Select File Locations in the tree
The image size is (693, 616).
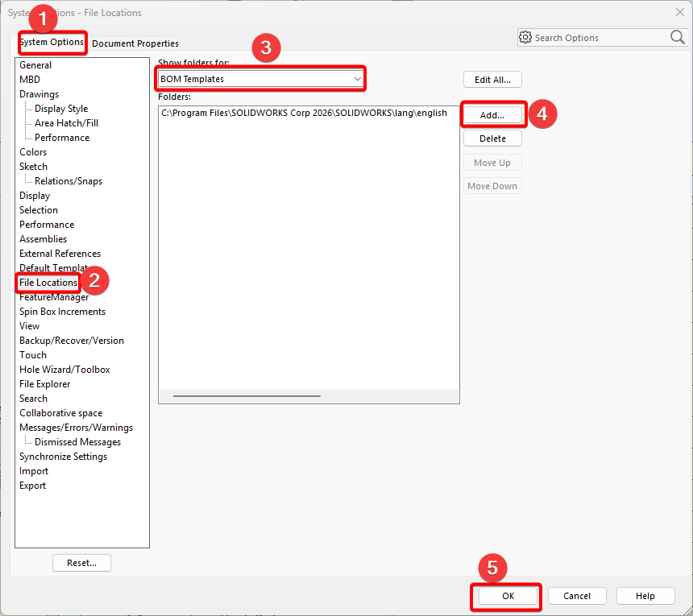48,283
